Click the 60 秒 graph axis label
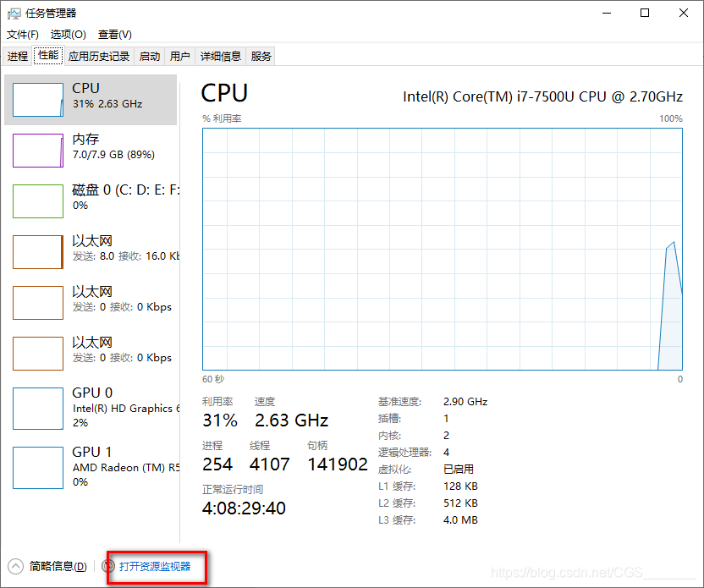The height and width of the screenshot is (588, 704). point(213,379)
